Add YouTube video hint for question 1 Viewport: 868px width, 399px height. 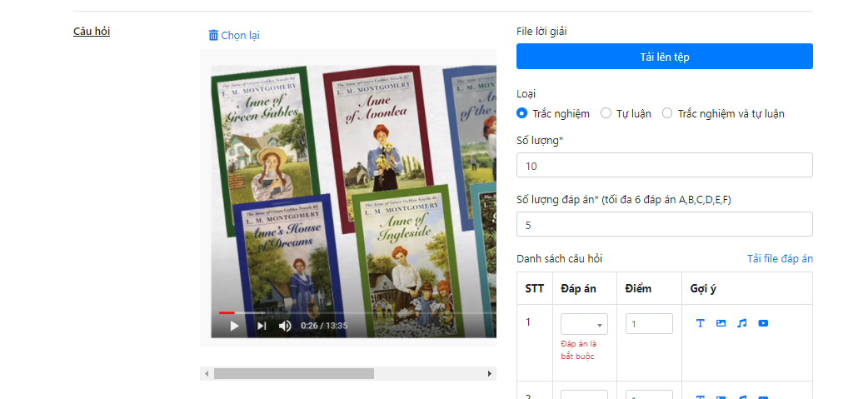point(763,323)
